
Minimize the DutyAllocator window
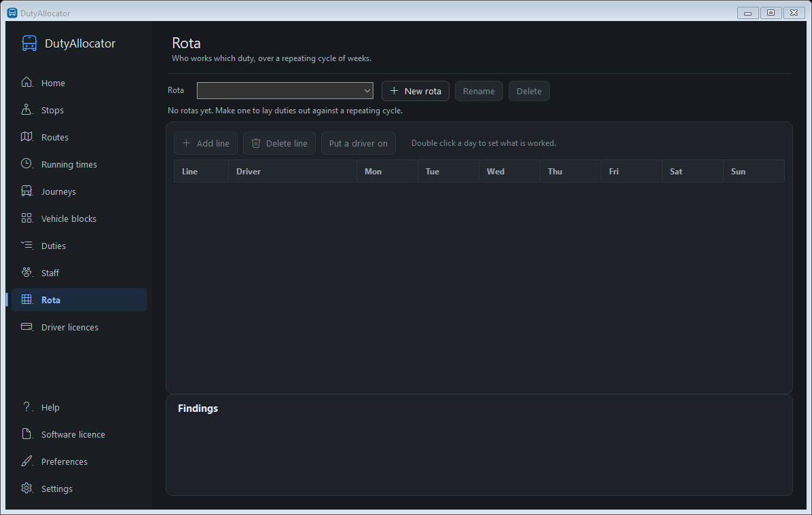click(x=748, y=13)
